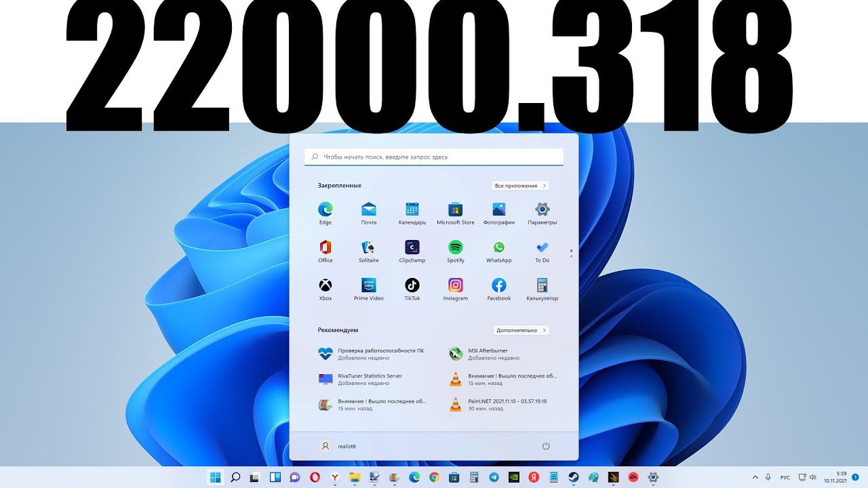Open the Instagram app
Viewport: 868px width, 488px height.
pos(456,289)
